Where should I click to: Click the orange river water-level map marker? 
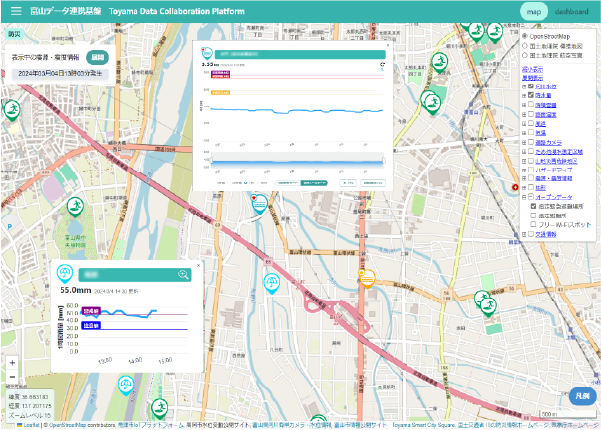coord(367,278)
